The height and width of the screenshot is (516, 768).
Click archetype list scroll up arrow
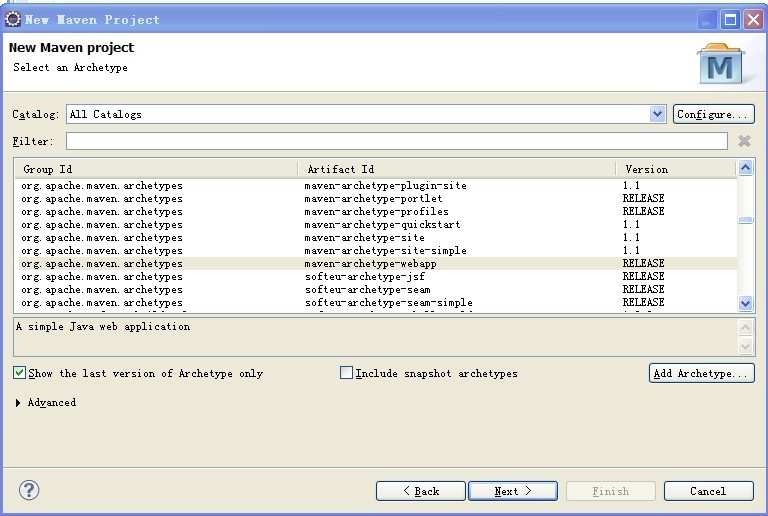click(745, 168)
